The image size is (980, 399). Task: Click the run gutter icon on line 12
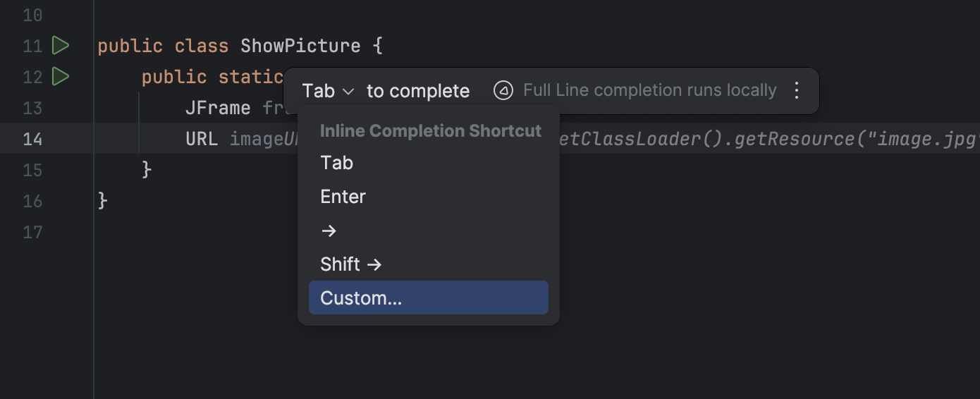point(61,76)
